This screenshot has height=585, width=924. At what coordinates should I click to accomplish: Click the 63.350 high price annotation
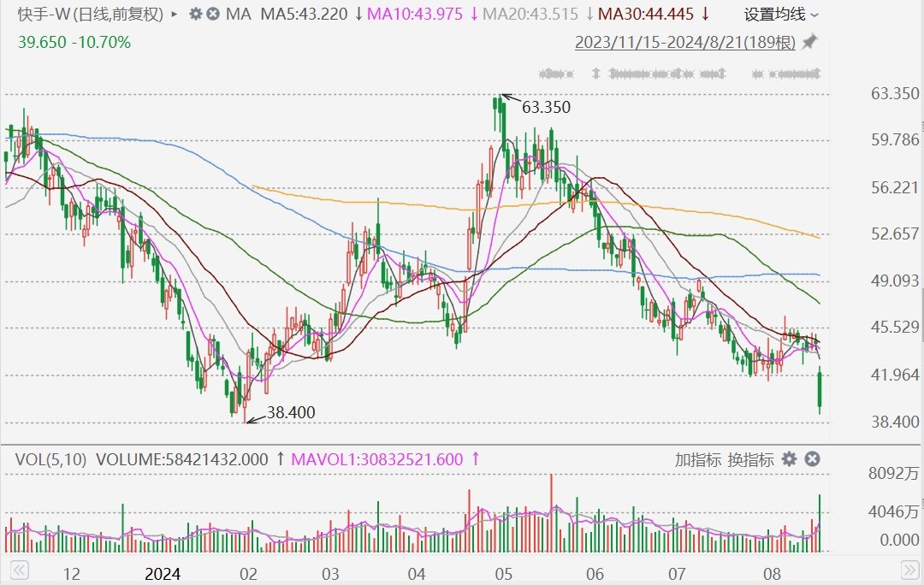[546, 107]
